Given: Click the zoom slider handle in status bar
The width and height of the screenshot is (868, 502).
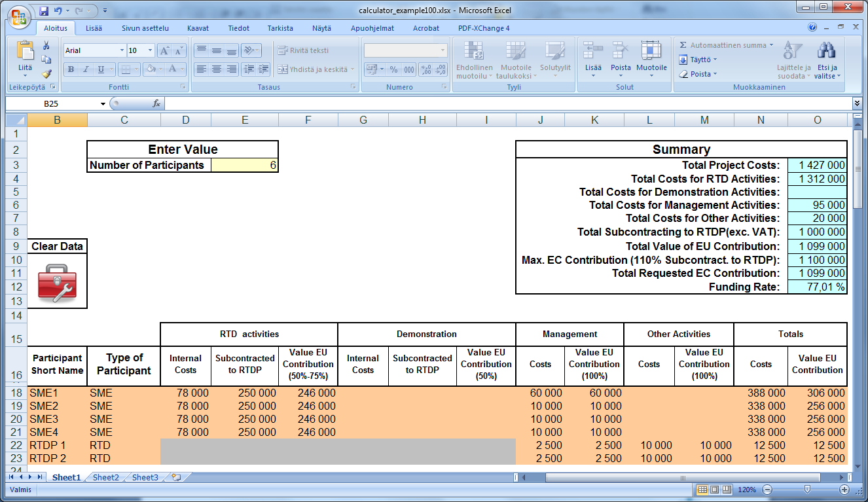Looking at the screenshot, I should 807,490.
